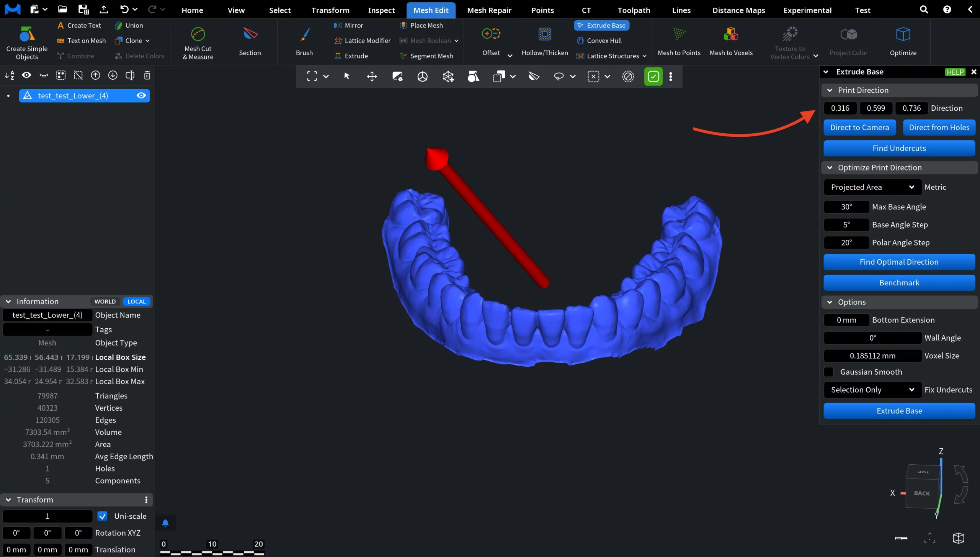Open the Projected Area metric dropdown

click(871, 187)
